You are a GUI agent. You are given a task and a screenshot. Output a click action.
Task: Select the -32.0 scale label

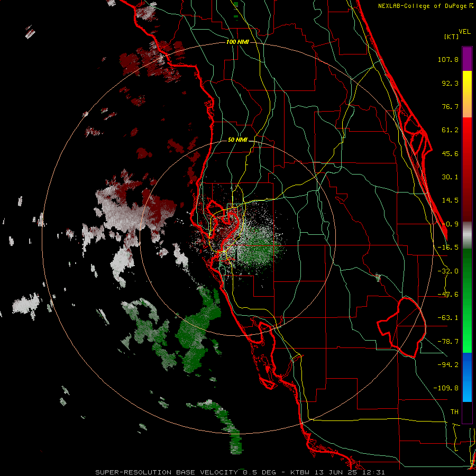[x=448, y=271]
